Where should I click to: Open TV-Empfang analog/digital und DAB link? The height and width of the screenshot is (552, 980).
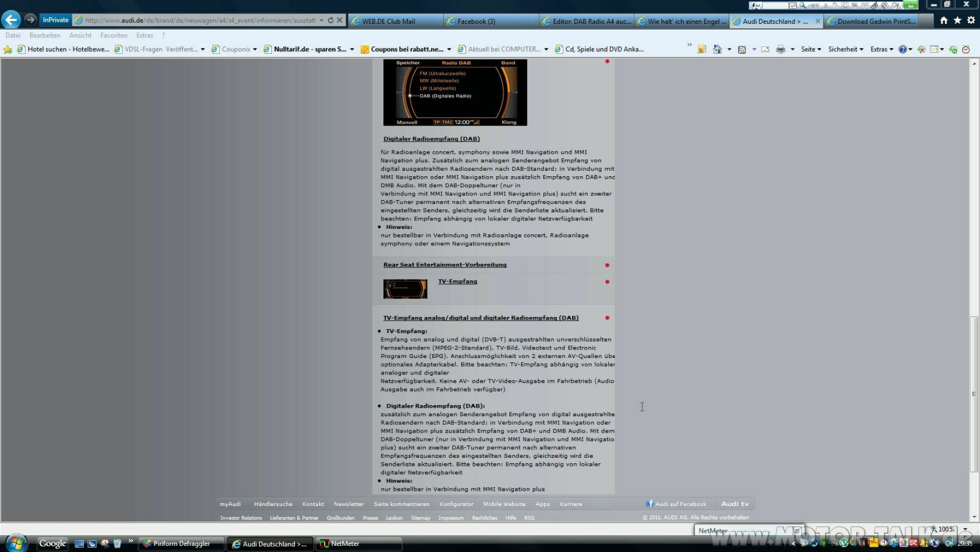(x=481, y=318)
